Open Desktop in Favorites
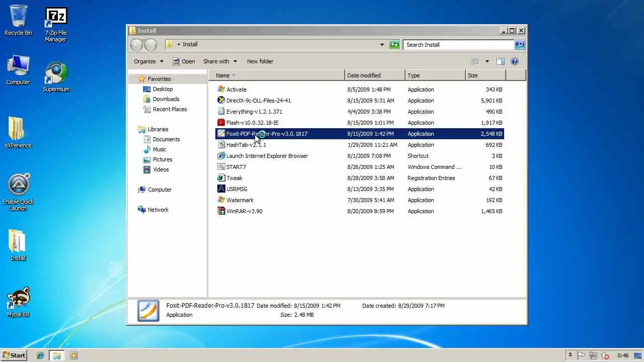The width and height of the screenshot is (644, 362). click(x=163, y=89)
